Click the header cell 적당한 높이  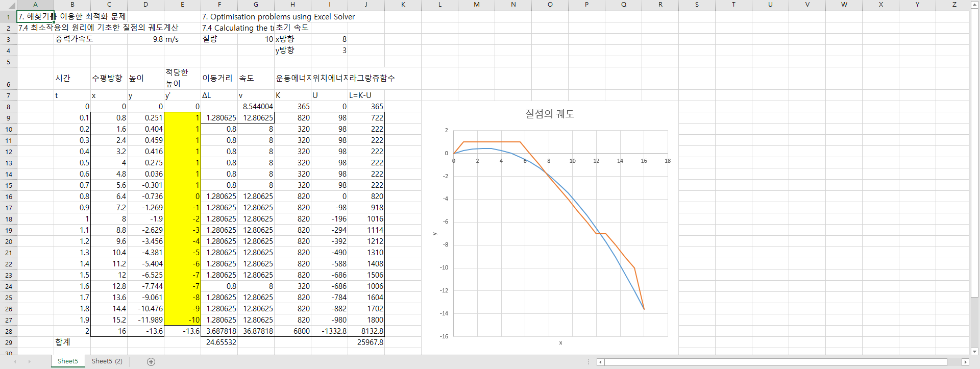(x=182, y=79)
